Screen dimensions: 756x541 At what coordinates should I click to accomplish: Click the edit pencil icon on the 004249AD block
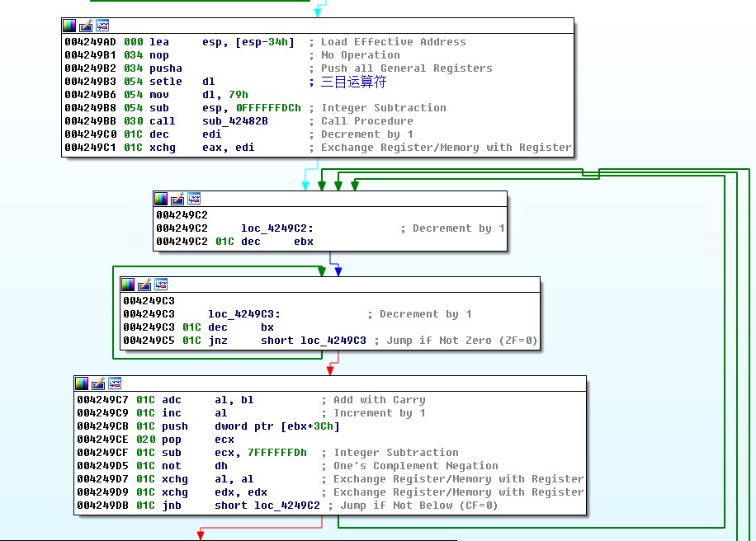pos(86,26)
